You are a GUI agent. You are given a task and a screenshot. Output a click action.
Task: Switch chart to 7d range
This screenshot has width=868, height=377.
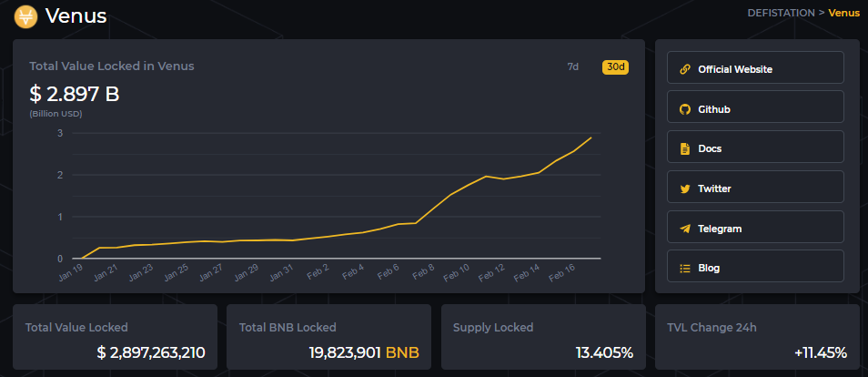tap(573, 66)
